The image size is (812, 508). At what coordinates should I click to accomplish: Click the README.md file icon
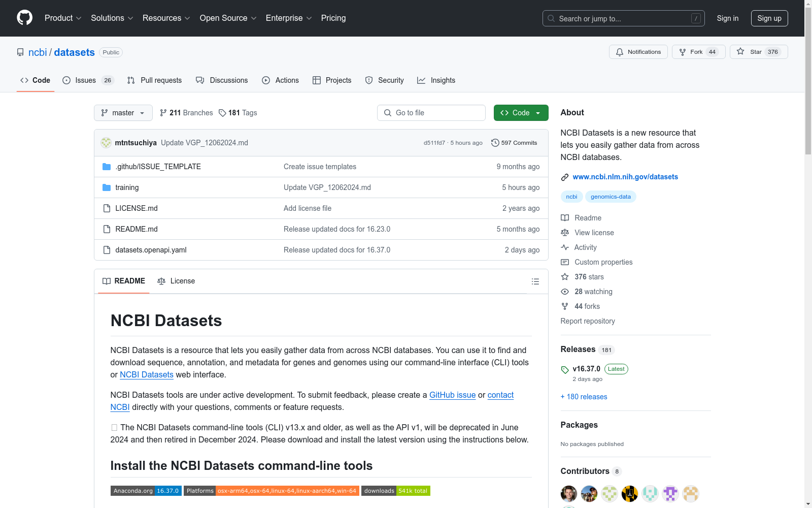click(107, 229)
